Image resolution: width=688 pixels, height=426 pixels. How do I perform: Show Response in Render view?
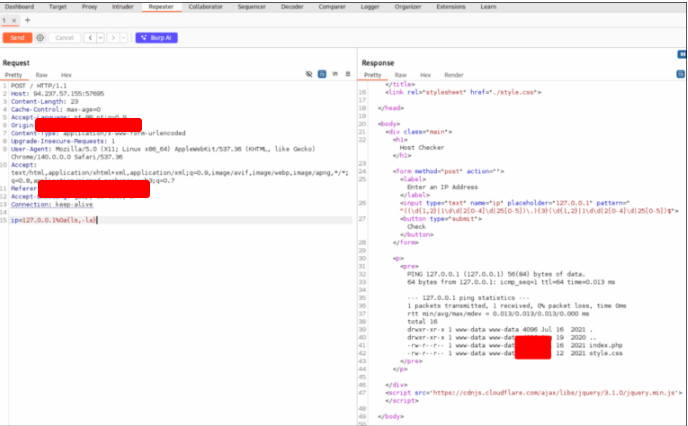click(453, 75)
